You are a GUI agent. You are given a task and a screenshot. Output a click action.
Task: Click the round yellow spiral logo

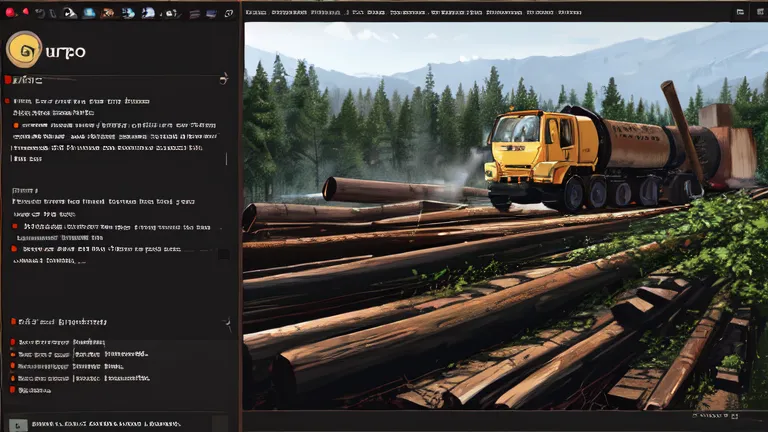point(24,49)
